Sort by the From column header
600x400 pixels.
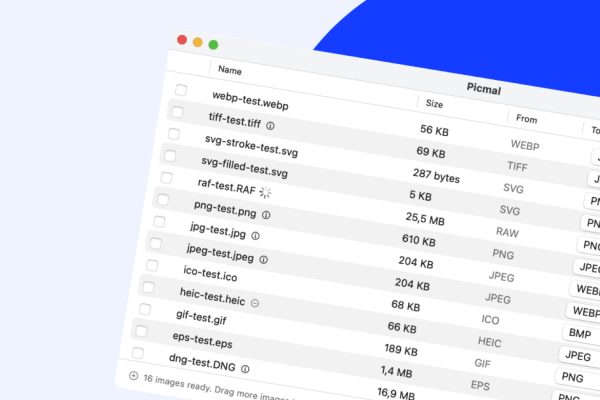point(527,119)
